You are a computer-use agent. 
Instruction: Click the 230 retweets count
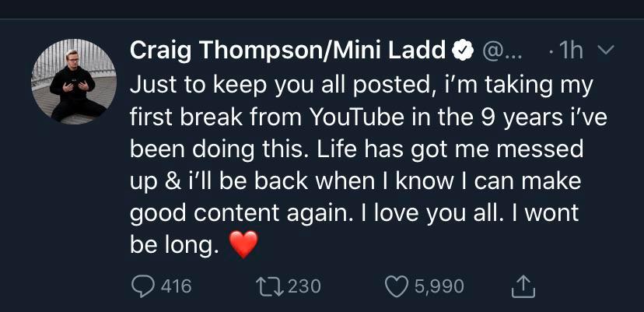pos(303,286)
